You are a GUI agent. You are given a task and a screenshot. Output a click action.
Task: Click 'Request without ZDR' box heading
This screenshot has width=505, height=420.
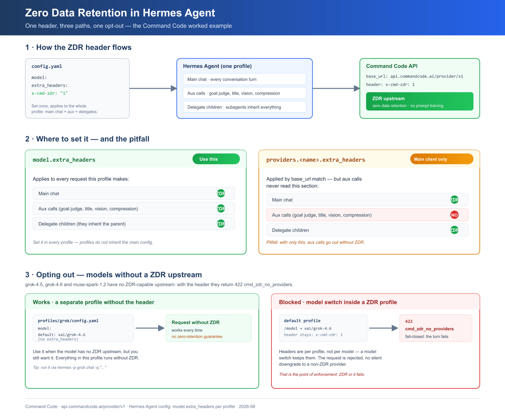point(196,322)
